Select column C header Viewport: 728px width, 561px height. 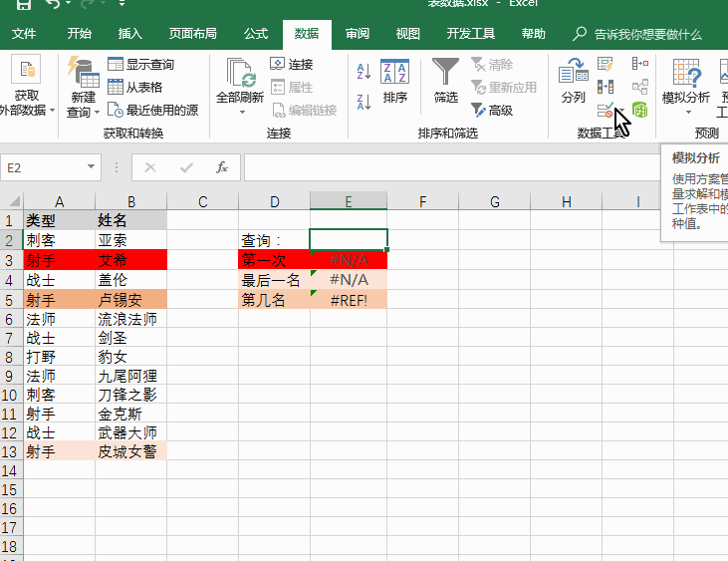[x=202, y=202]
